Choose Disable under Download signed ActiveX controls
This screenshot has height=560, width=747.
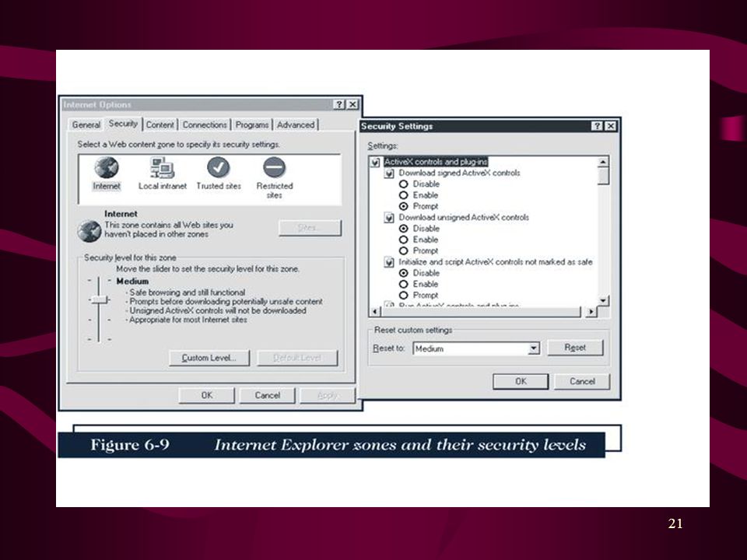click(404, 184)
